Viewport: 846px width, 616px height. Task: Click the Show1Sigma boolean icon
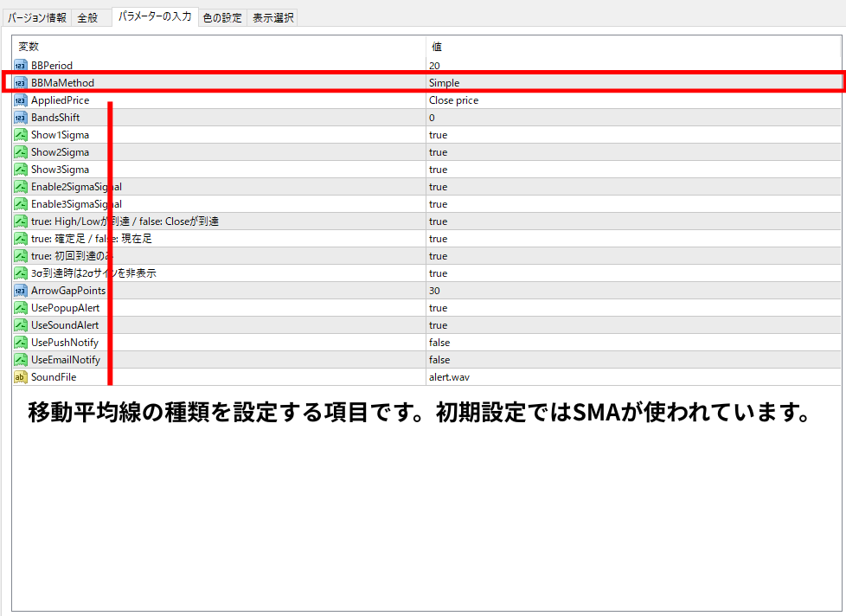tap(21, 135)
